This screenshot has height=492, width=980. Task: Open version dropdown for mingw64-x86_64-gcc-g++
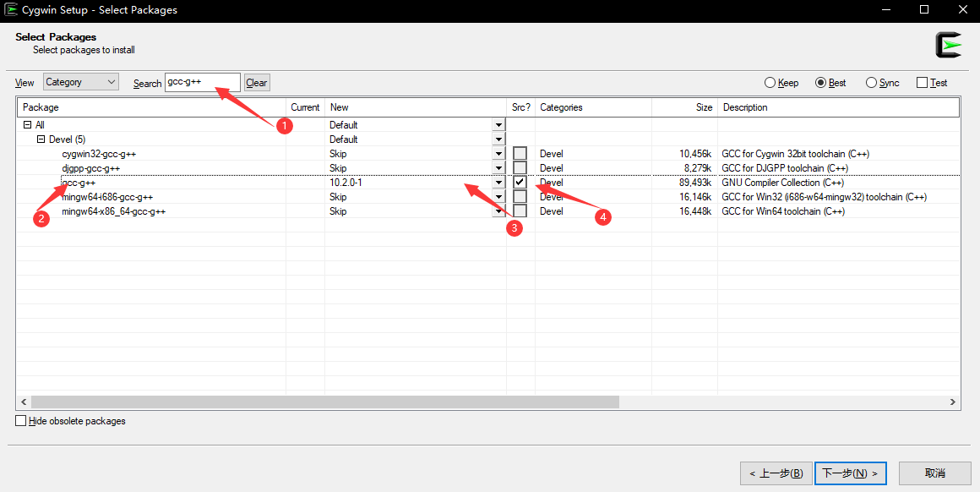point(498,211)
